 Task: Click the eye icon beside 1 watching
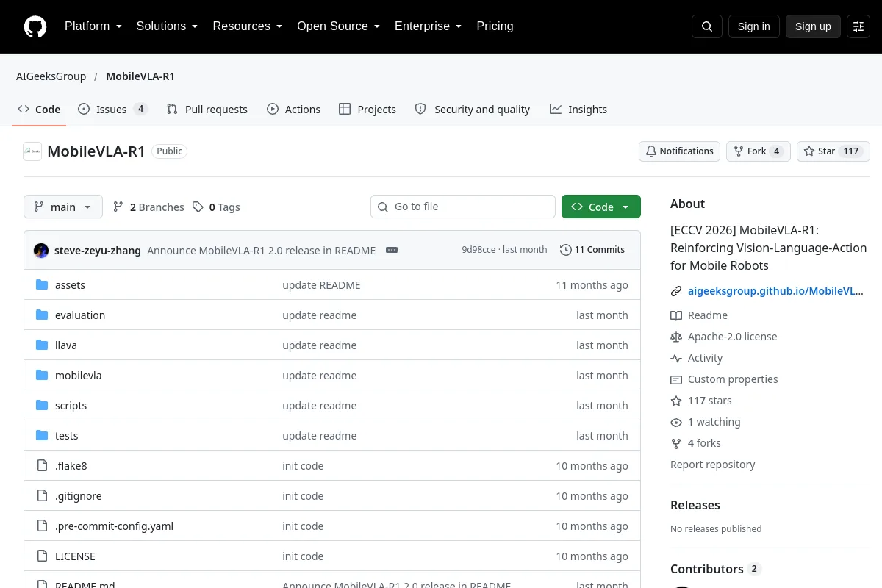tap(676, 422)
